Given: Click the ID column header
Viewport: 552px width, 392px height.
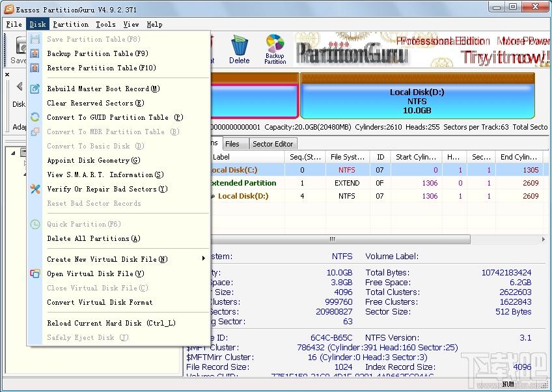Looking at the screenshot, I should point(380,157).
